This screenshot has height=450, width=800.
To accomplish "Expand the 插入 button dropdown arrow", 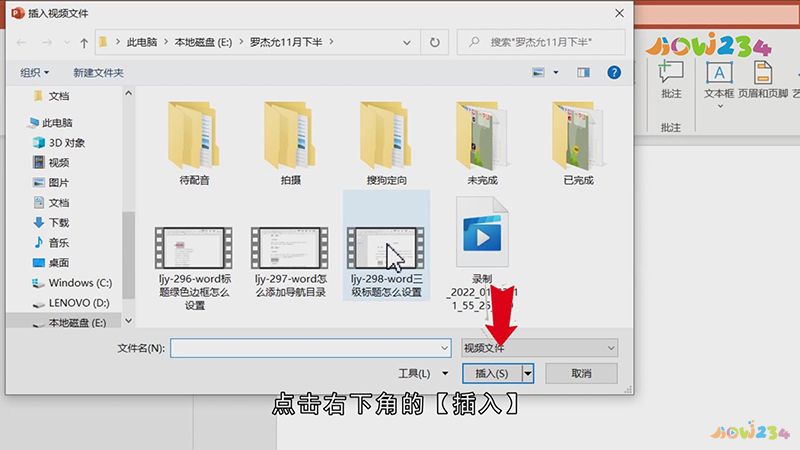I will 528,373.
